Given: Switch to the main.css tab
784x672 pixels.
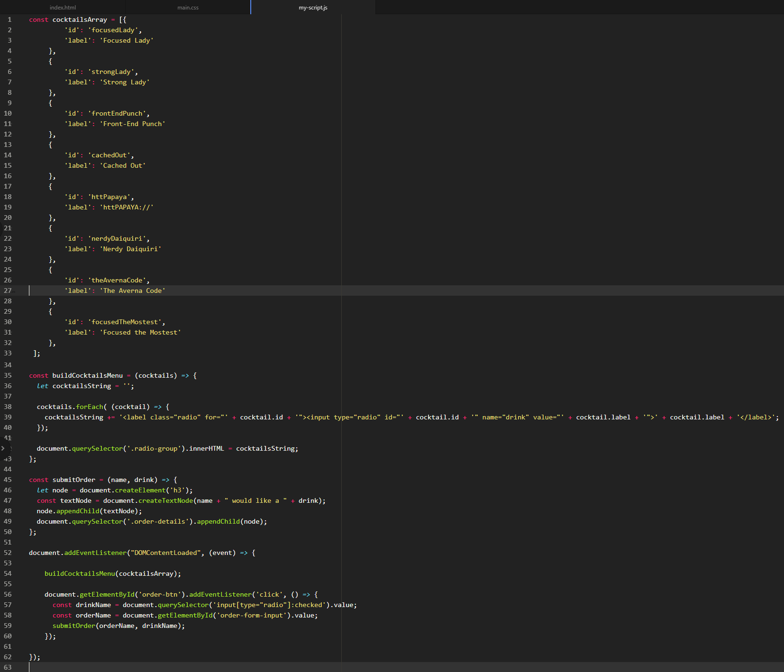Looking at the screenshot, I should coord(188,7).
